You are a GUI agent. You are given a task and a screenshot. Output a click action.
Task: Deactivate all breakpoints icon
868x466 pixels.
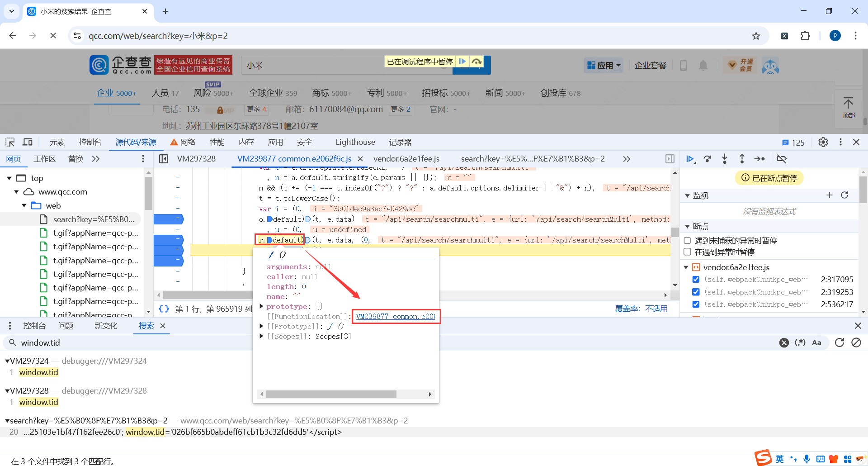[782, 159]
